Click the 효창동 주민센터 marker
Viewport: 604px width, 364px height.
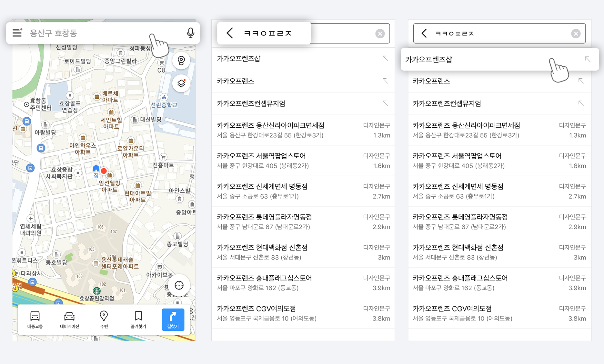pyautogui.click(x=26, y=104)
